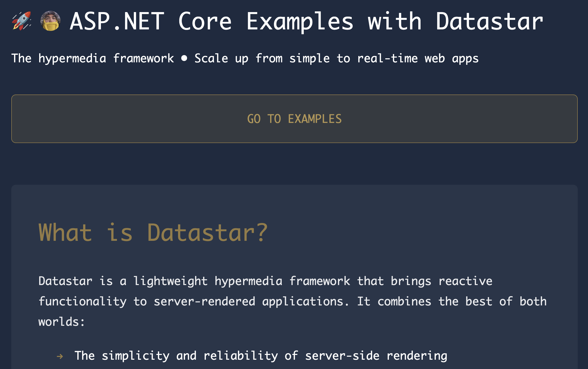588x369 pixels.
Task: Click 'Scale up from simple' subtitle text
Action: click(x=262, y=58)
